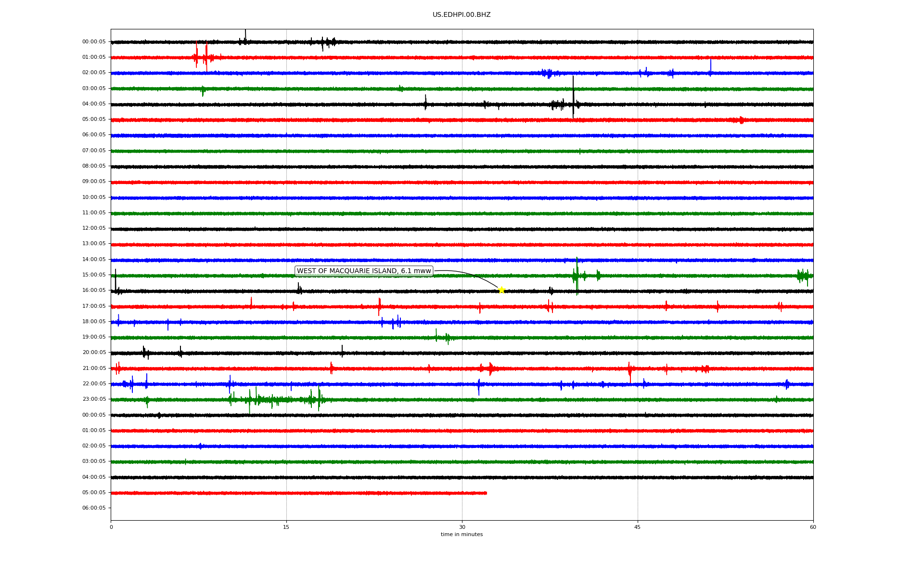Click the 10:00:05 time label
Image resolution: width=924 pixels, height=578 pixels.
click(x=94, y=197)
